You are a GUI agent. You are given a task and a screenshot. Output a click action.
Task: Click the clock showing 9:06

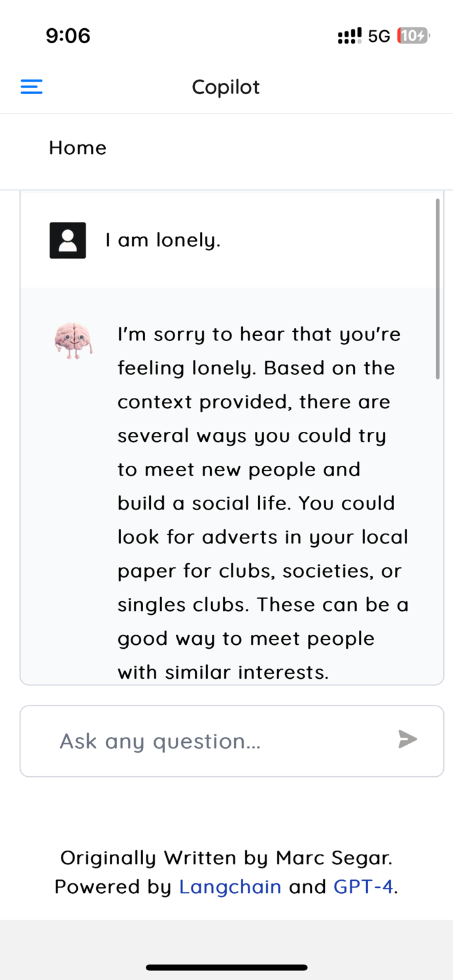pos(67,36)
